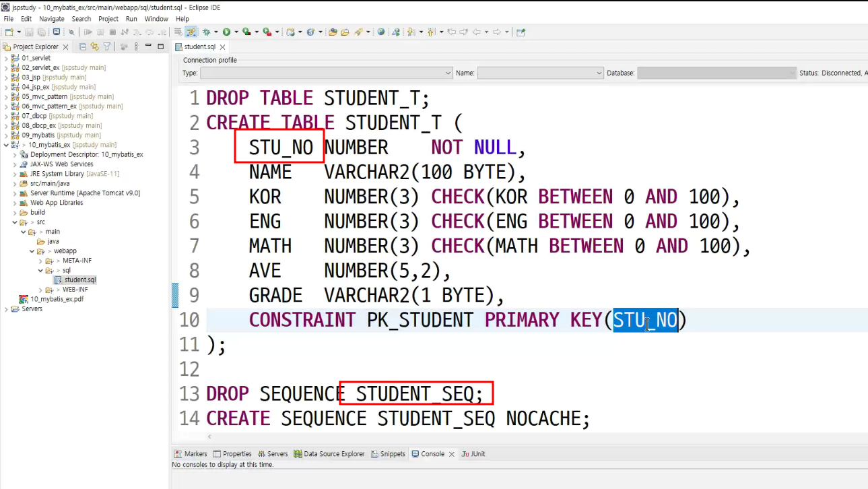Switch to the Snippets tab
This screenshot has height=489, width=868.
(388, 454)
